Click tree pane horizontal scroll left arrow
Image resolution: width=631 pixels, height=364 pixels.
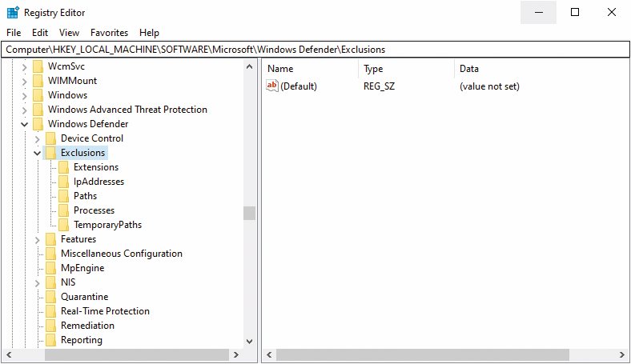[x=9, y=354]
